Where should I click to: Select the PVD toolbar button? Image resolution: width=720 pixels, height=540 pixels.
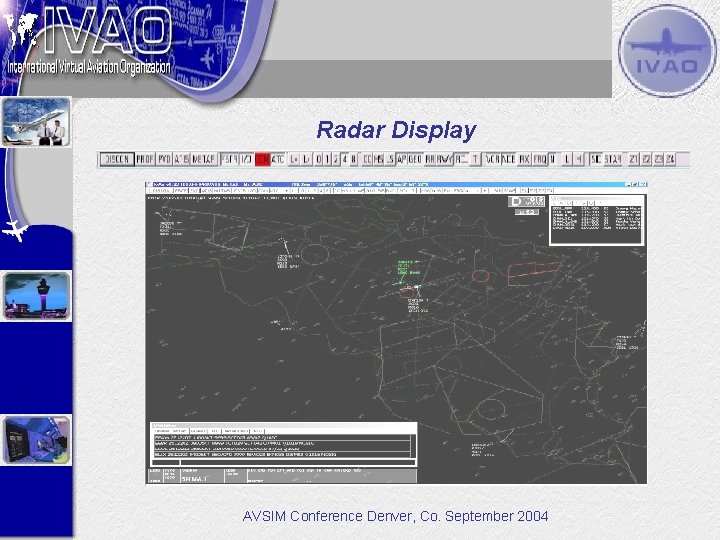point(164,159)
